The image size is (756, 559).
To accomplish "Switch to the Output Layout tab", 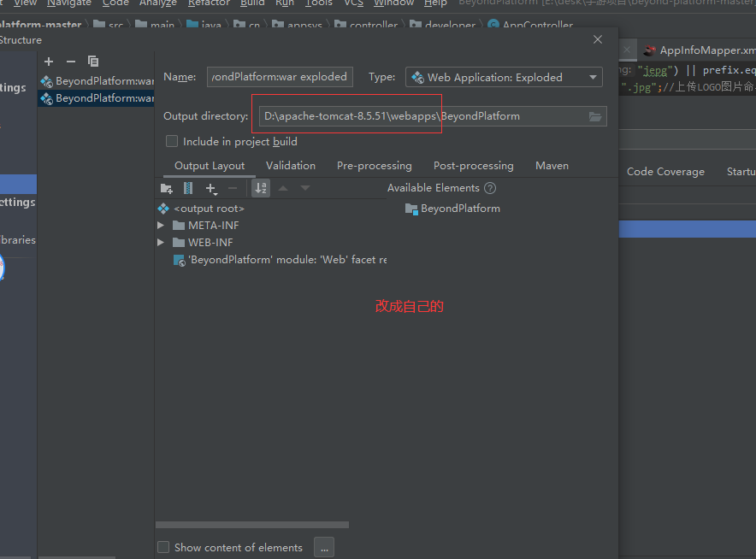I will tap(210, 166).
